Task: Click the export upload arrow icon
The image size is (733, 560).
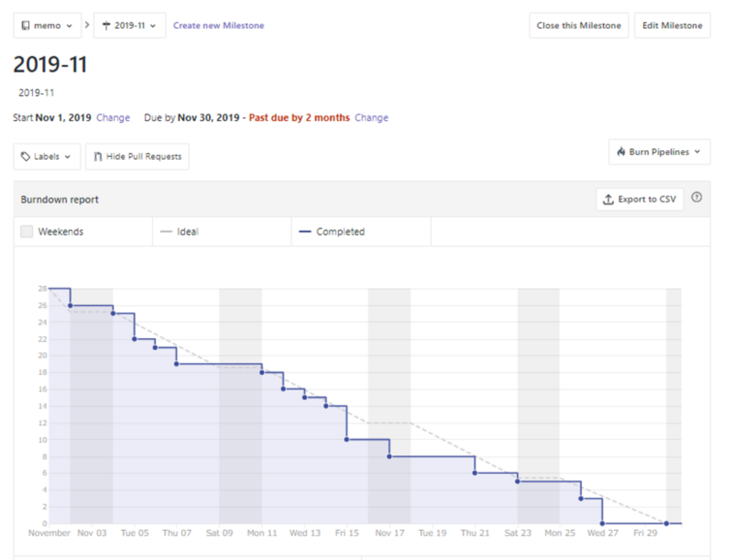Action: [608, 199]
